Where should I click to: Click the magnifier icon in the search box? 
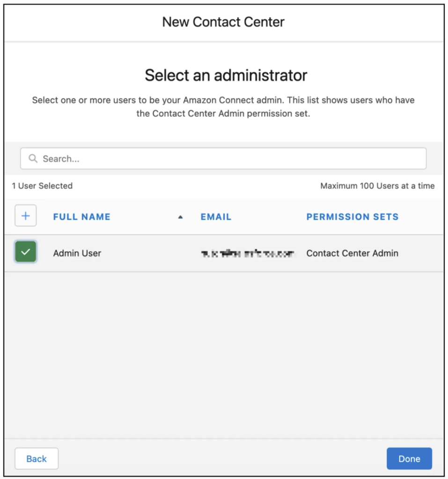(x=33, y=159)
